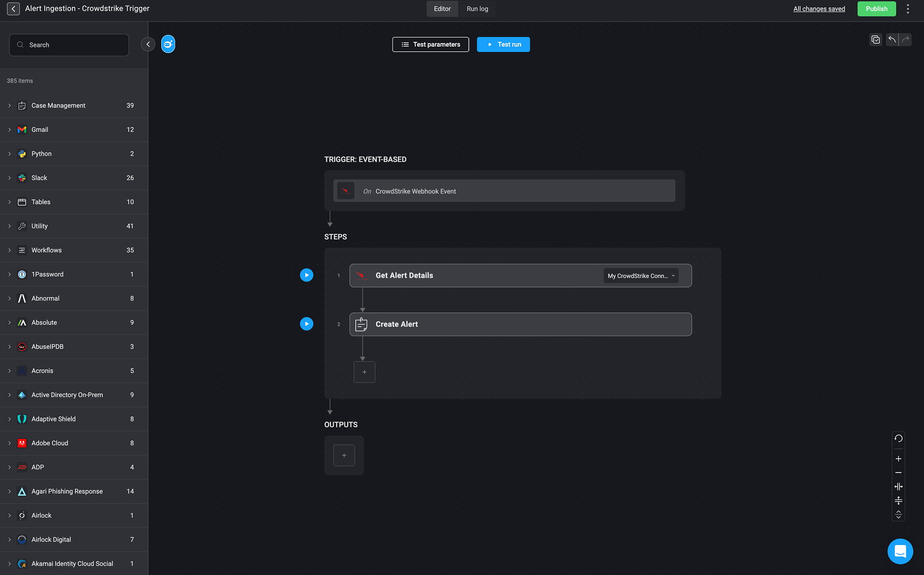This screenshot has height=575, width=924.
Task: Add a new step with the plus box
Action: click(x=364, y=372)
